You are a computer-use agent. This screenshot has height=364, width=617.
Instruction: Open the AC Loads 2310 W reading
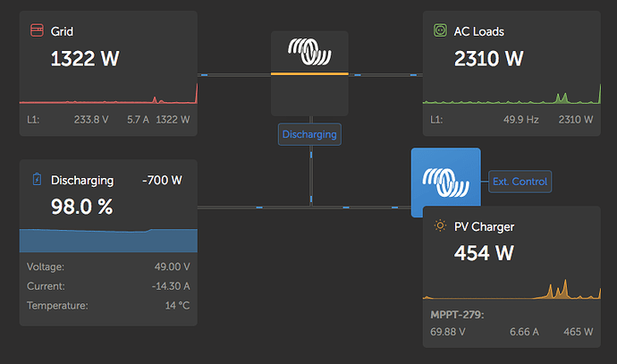489,59
